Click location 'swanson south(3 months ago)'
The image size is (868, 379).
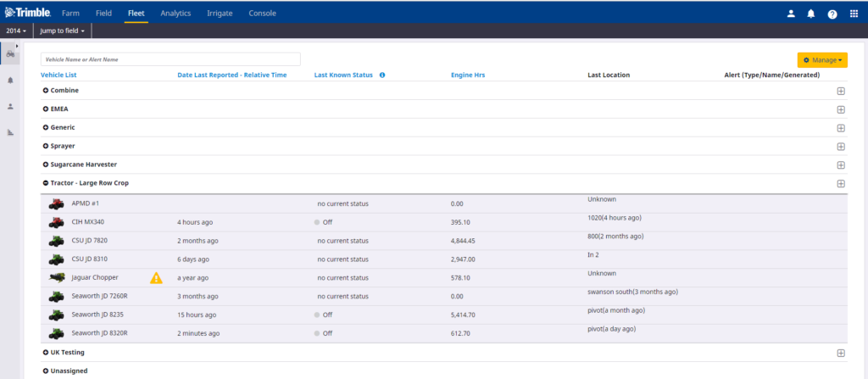click(x=632, y=292)
